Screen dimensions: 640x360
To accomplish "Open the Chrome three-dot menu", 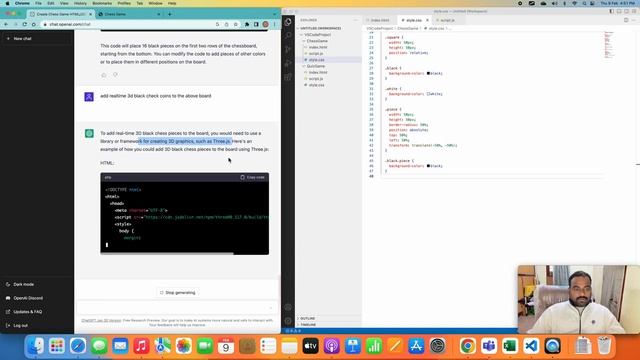I will [x=275, y=24].
